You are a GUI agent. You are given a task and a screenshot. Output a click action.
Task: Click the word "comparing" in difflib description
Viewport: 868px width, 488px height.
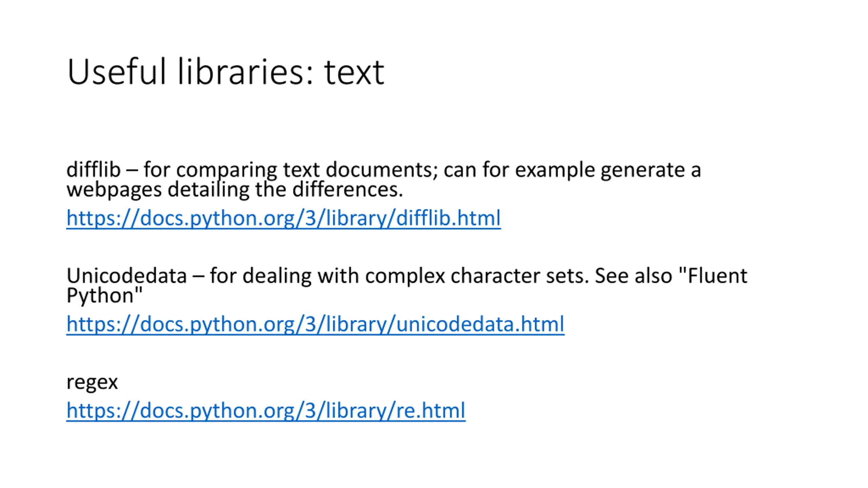pos(226,170)
